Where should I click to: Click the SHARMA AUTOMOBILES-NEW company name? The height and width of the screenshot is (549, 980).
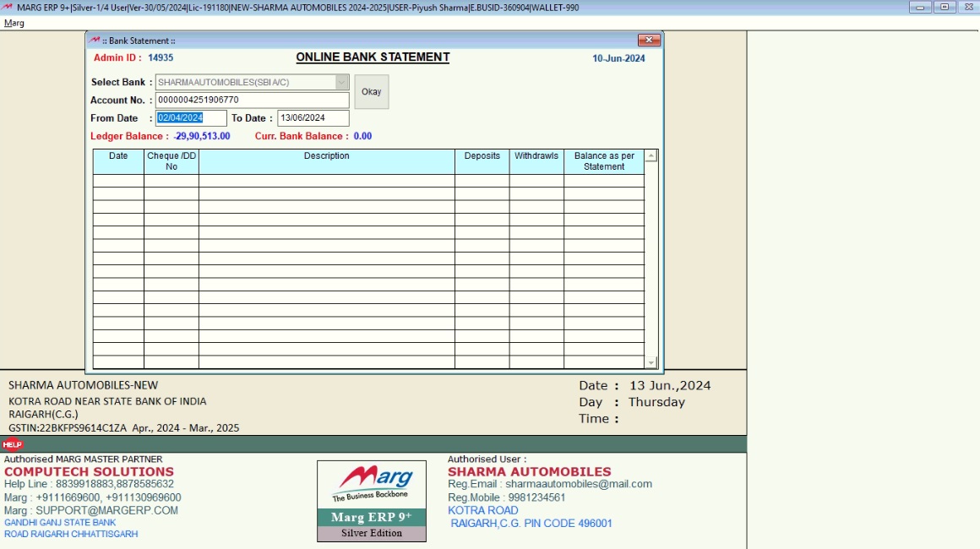tap(83, 385)
